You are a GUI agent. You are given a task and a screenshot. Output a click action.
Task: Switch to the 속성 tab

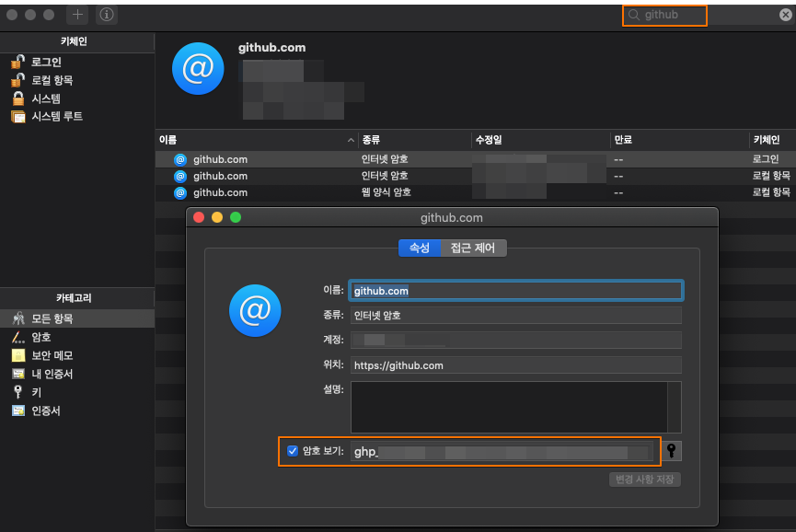pyautogui.click(x=420, y=248)
